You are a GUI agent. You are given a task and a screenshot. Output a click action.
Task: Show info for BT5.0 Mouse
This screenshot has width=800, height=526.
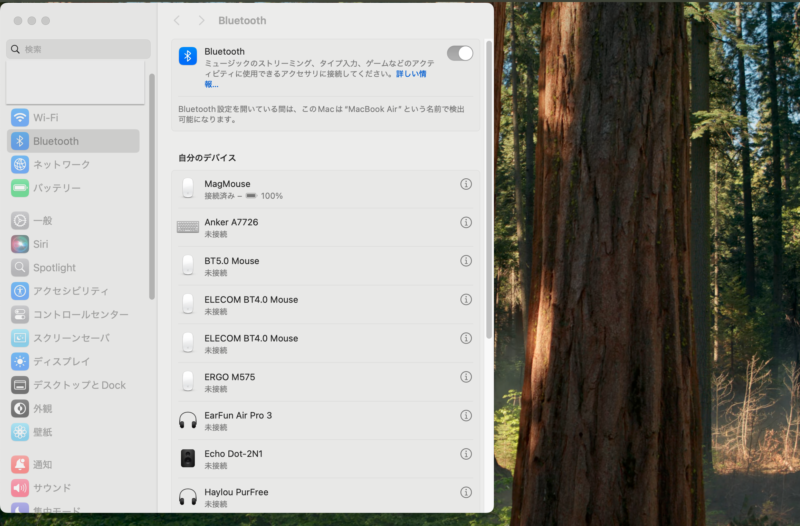coord(465,261)
